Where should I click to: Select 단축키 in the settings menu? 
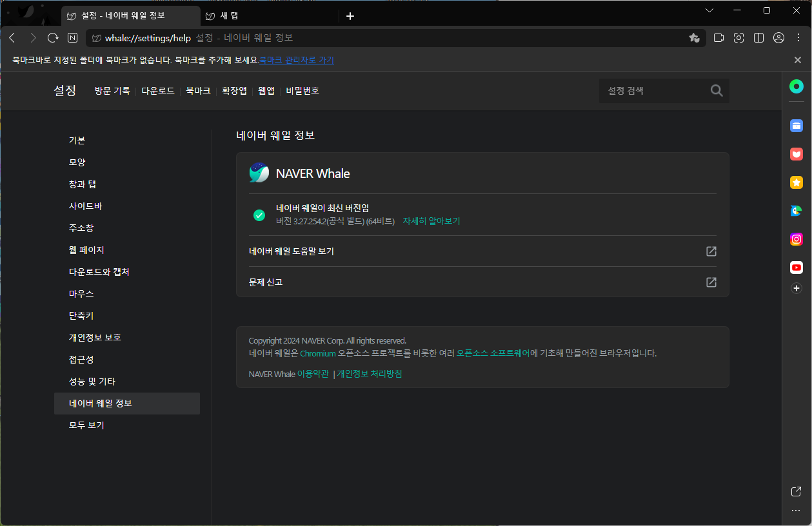pos(127,316)
